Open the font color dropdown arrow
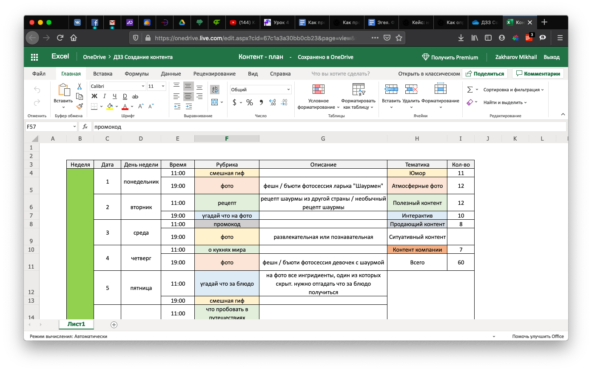Viewport: 592px width, 372px height. [132, 107]
